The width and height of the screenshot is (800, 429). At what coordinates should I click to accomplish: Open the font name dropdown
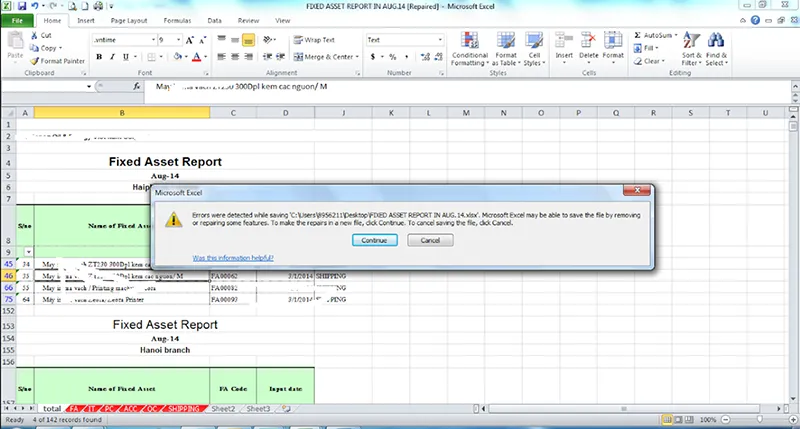pyautogui.click(x=153, y=40)
